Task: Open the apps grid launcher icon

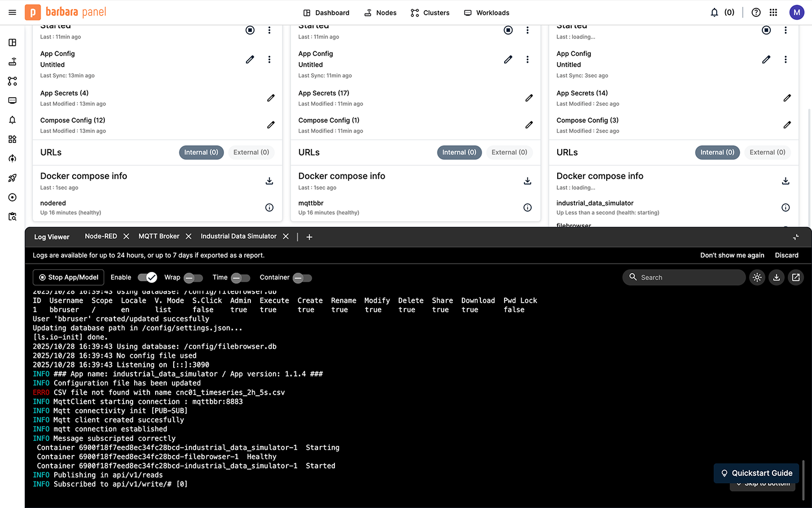Action: point(773,12)
